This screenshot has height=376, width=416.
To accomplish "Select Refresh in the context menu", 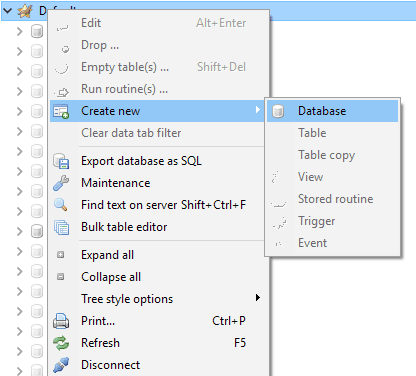I will 157,343.
